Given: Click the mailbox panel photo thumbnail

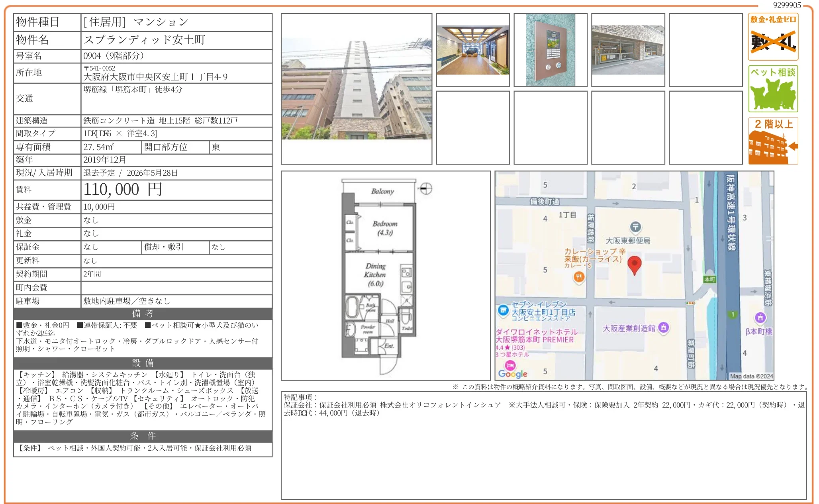Looking at the screenshot, I should point(550,49).
